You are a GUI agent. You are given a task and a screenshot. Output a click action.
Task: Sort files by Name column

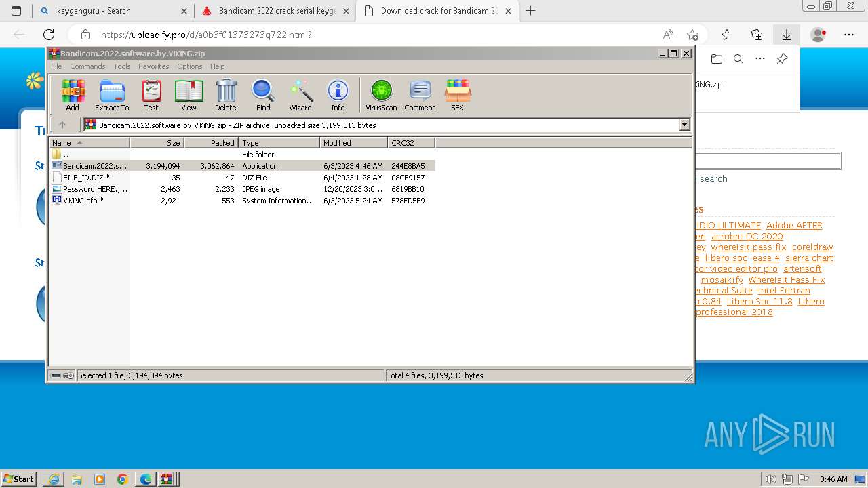[89, 142]
